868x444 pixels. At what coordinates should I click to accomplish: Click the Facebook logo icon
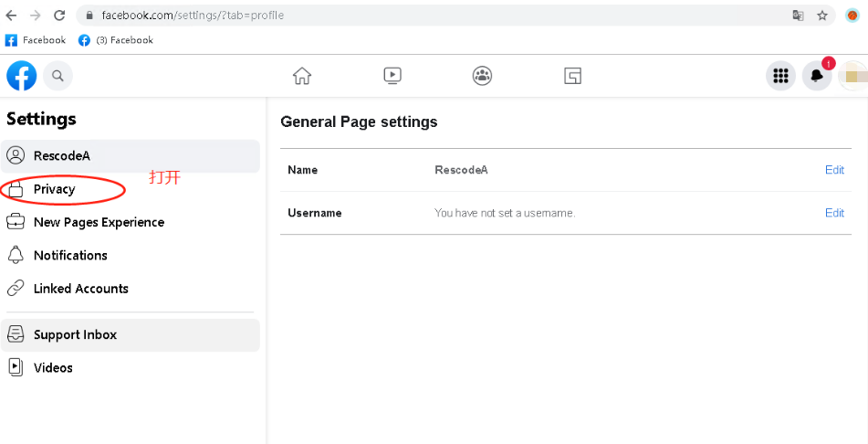click(22, 76)
